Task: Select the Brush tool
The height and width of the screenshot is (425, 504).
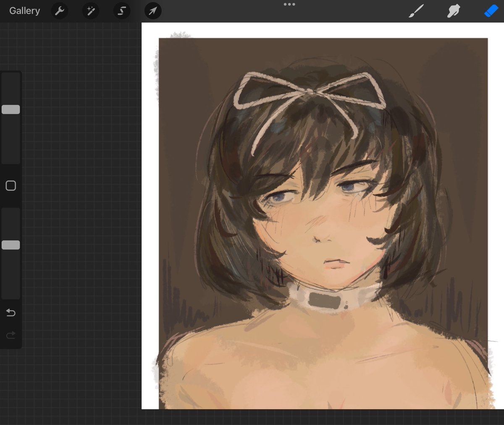Action: click(x=416, y=11)
